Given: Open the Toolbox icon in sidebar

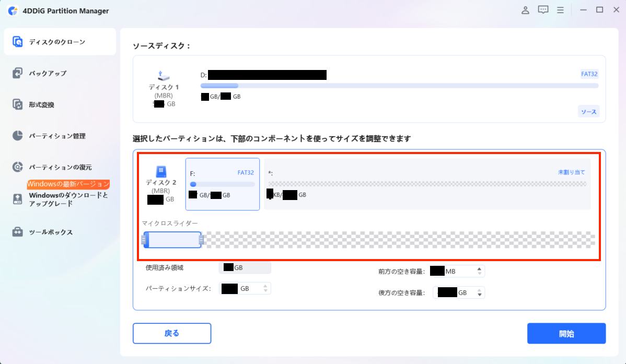Looking at the screenshot, I should point(18,232).
